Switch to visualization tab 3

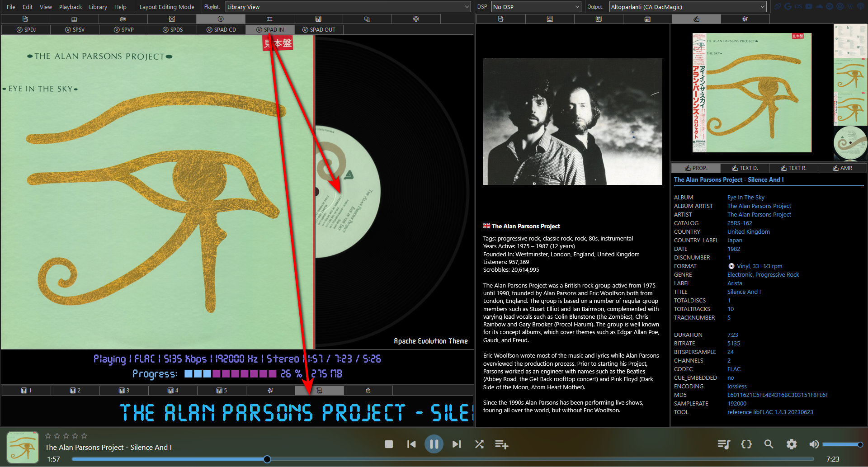(124, 391)
